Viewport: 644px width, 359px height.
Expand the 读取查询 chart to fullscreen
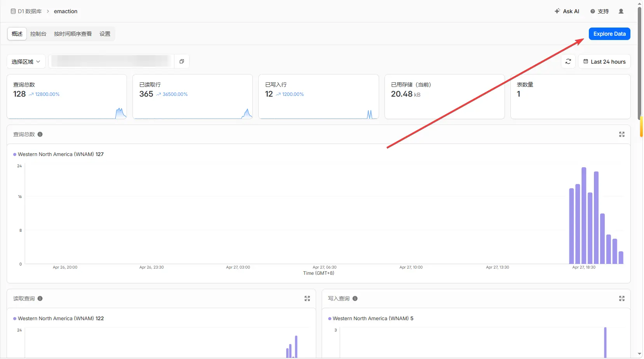307,298
